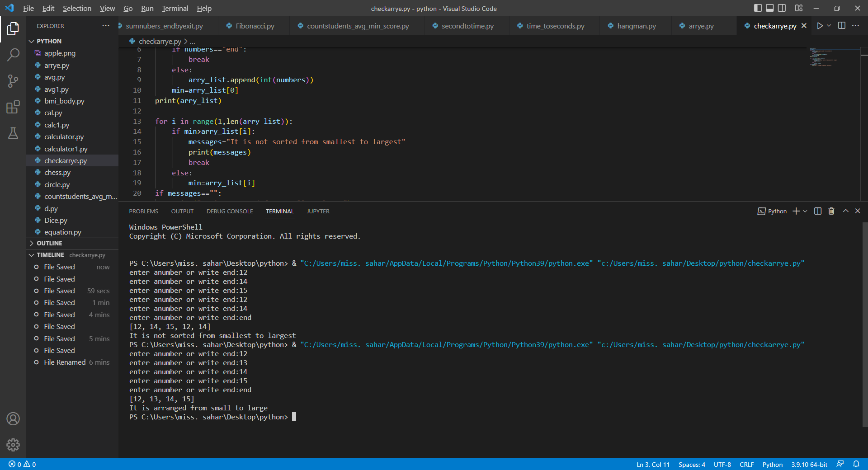
Task: Click the editor minimap preview
Action: (835, 57)
